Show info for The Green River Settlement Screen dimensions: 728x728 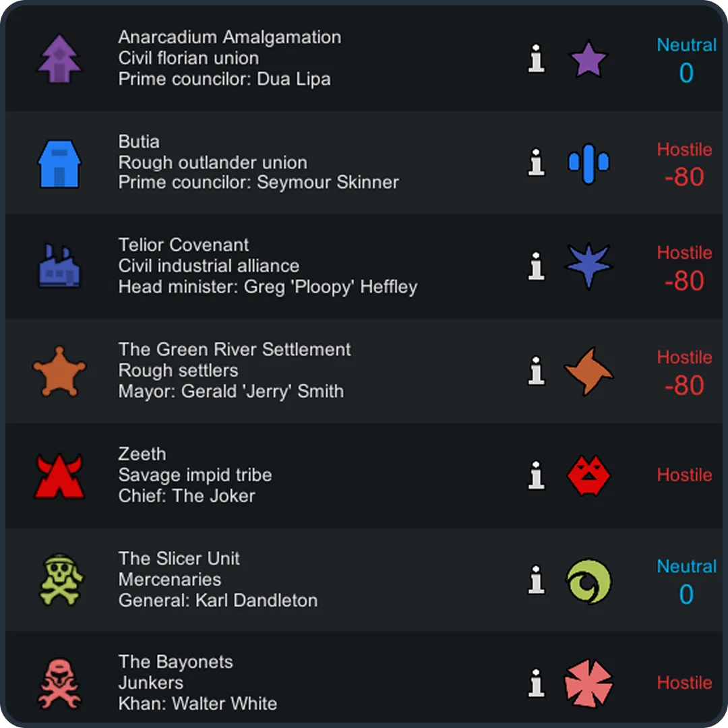[537, 371]
